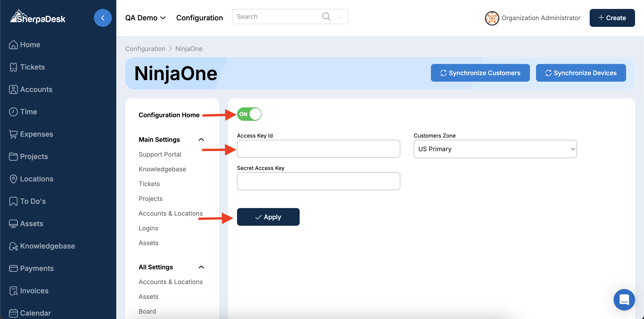Open Projects under Main Settings
Screen dimensions: 644x319
pos(150,199)
